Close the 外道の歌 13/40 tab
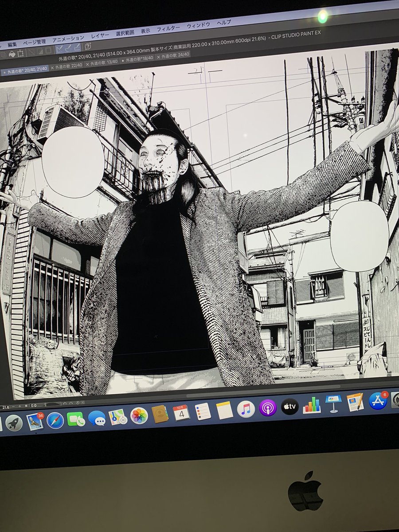The image size is (399, 532). coord(87,64)
